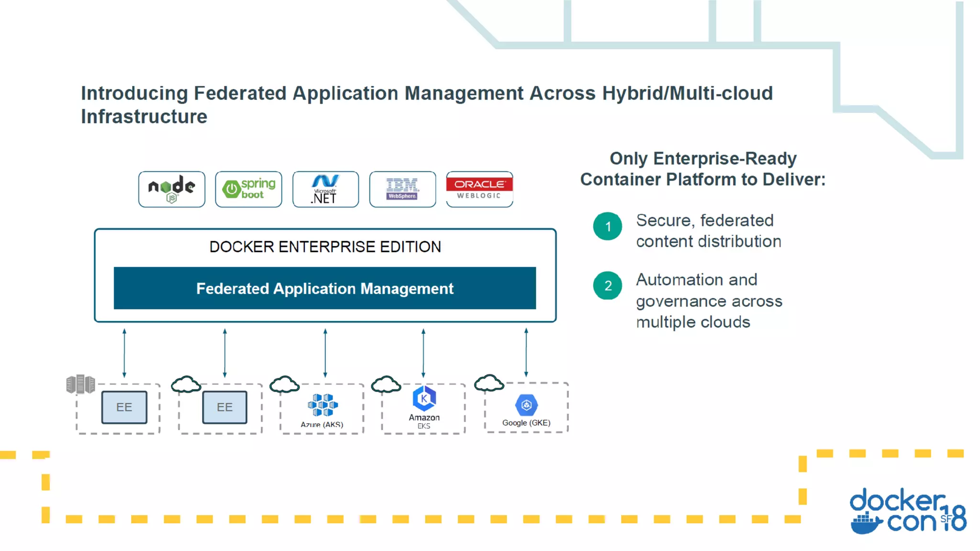Click the Federated Application Management bar
Image resolution: width=980 pixels, height=551 pixels.
pos(325,288)
